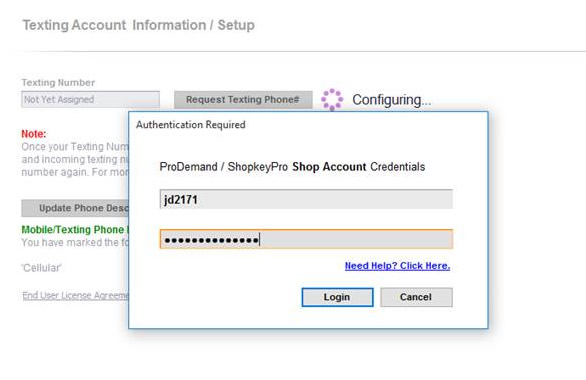This screenshot has height=380, width=586.
Task: Click into the masked password field
Action: 306,239
